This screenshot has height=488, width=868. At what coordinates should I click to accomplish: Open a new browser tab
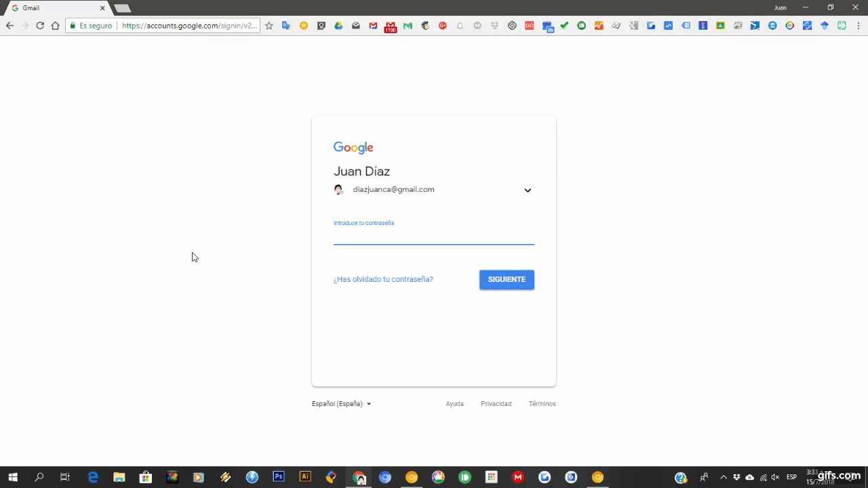[122, 8]
